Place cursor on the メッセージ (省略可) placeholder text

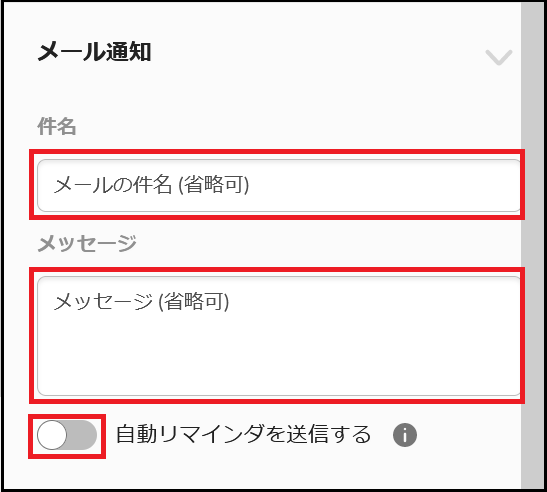click(x=141, y=301)
